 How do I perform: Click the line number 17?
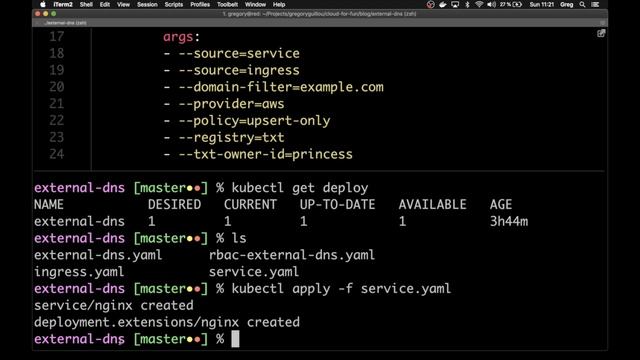pyautogui.click(x=56, y=37)
